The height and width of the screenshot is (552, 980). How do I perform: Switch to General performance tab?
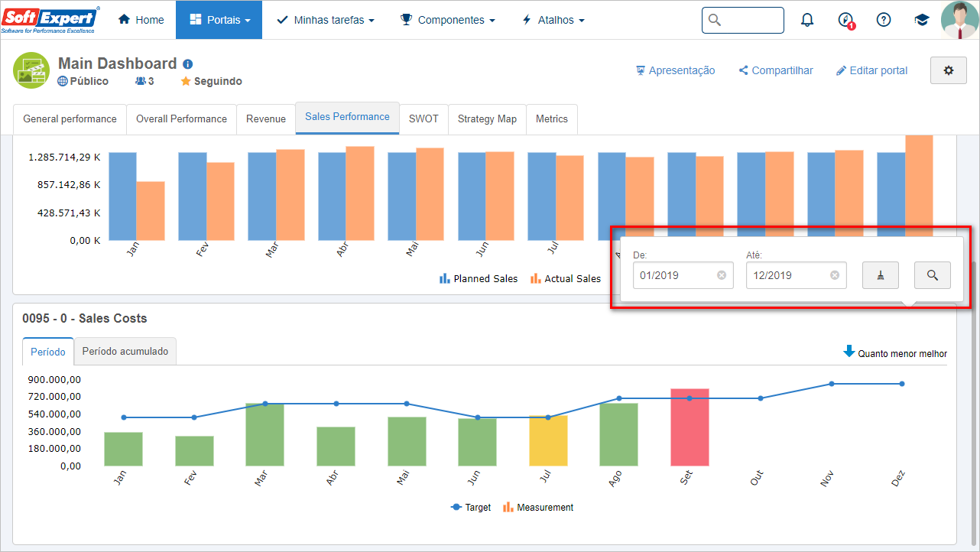coord(70,119)
